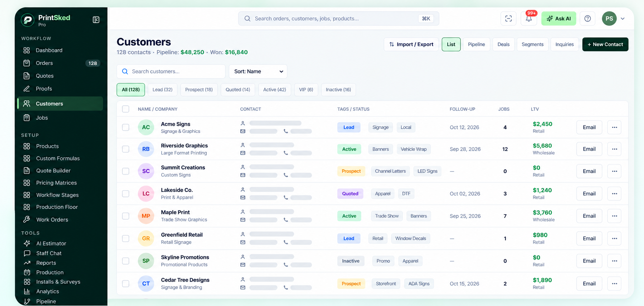Open the notifications bell
Image resolution: width=644 pixels, height=306 pixels.
pos(529,18)
